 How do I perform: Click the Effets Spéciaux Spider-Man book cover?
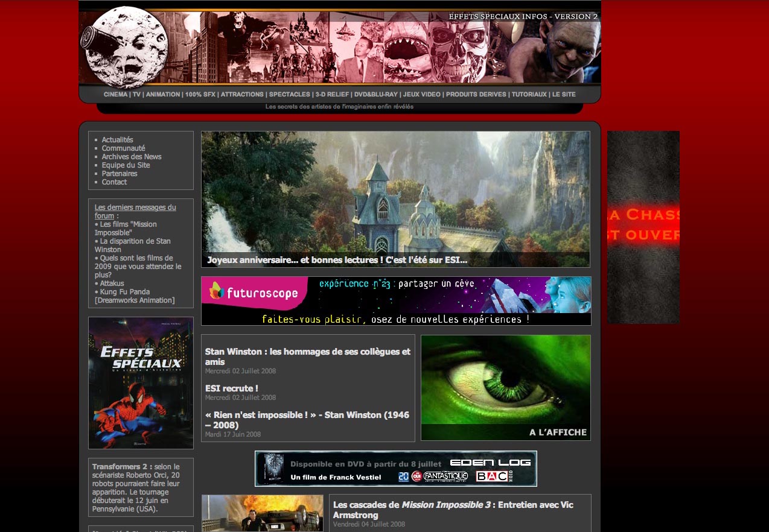141,383
